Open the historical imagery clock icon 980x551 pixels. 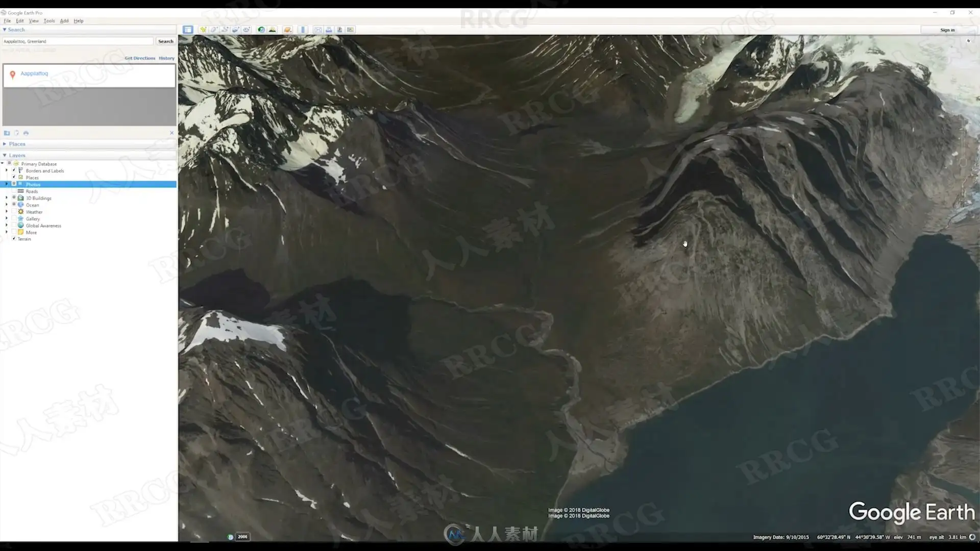tap(261, 30)
